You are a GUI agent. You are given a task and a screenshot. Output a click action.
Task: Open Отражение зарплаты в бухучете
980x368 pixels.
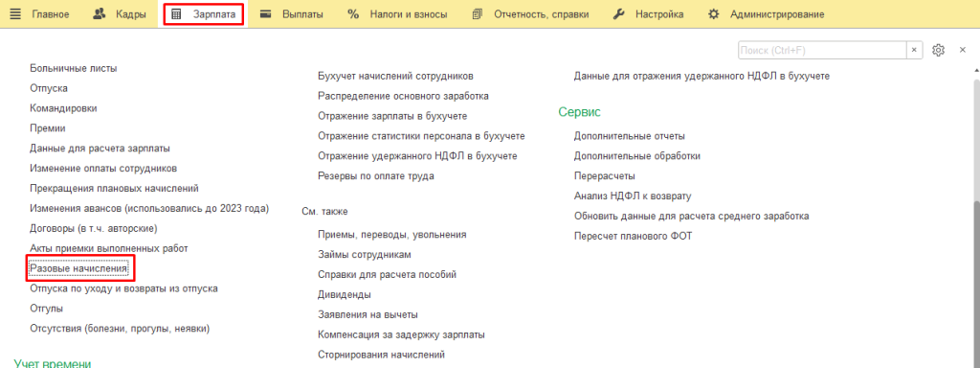393,116
